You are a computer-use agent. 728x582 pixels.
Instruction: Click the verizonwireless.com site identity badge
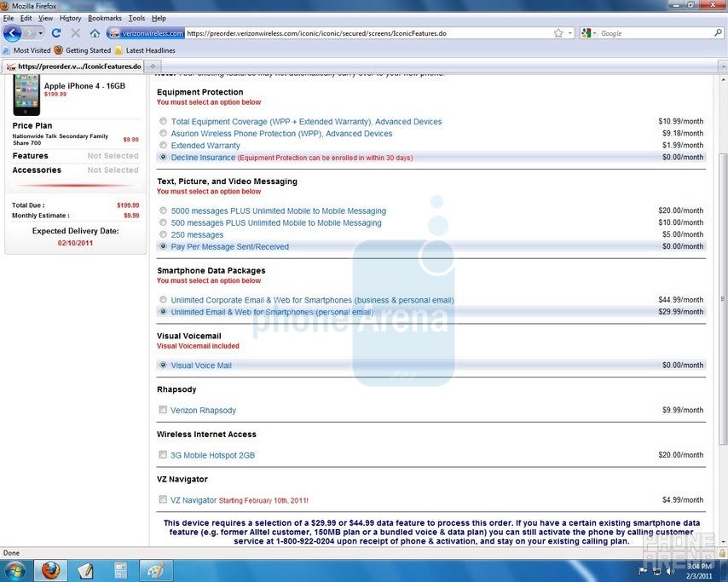coord(146,33)
